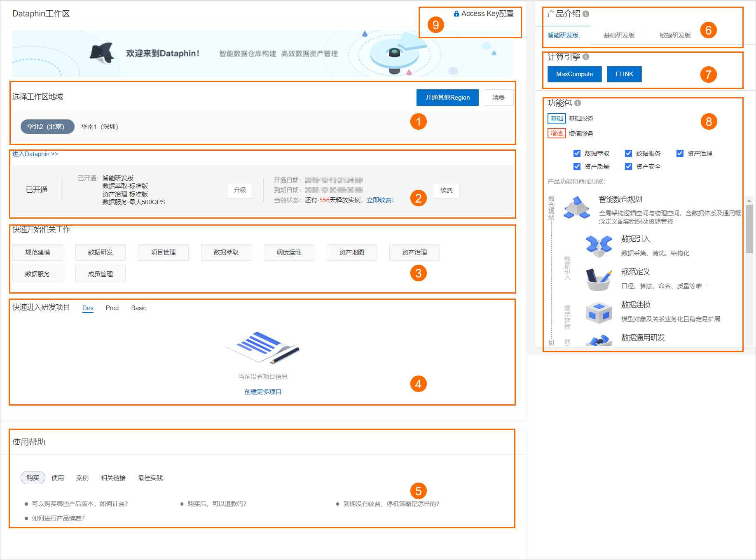Screen dimensions: 756x560
Task: Click the 升级 button
Action: 240,190
